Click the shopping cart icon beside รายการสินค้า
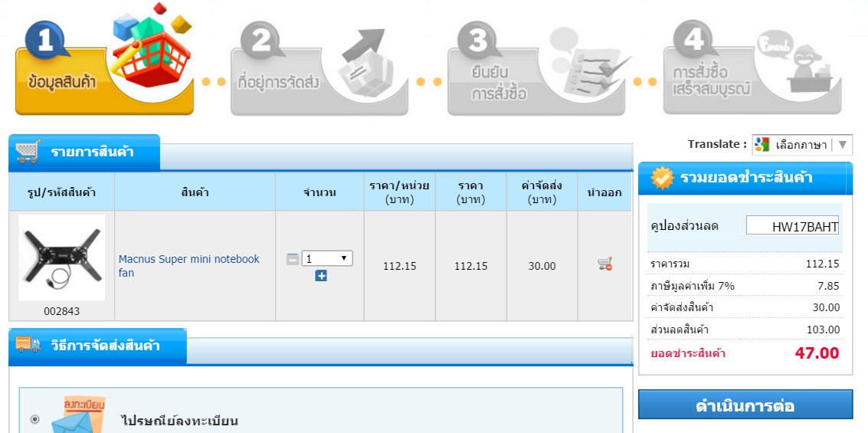 pos(28,150)
